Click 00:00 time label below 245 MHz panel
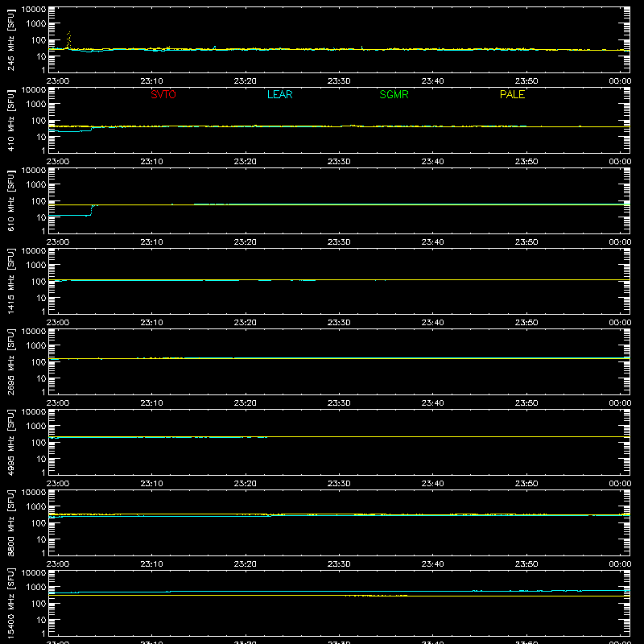 tap(620, 81)
